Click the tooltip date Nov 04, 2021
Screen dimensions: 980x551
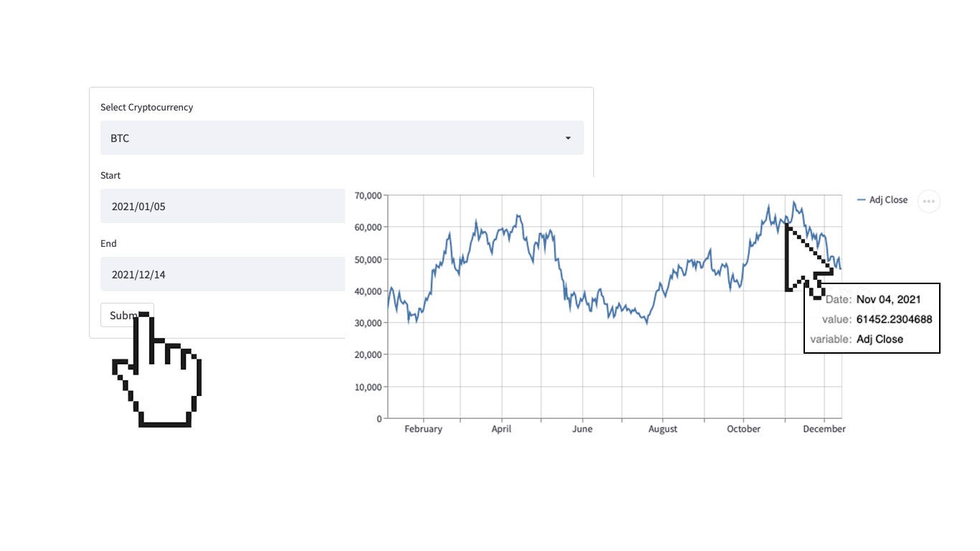pos(888,299)
